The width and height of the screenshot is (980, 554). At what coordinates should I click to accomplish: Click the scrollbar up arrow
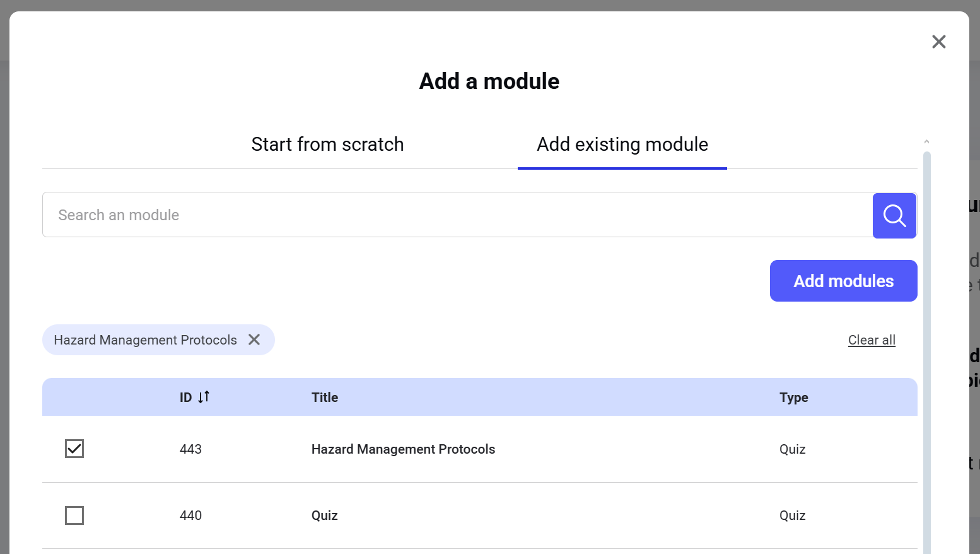click(926, 142)
